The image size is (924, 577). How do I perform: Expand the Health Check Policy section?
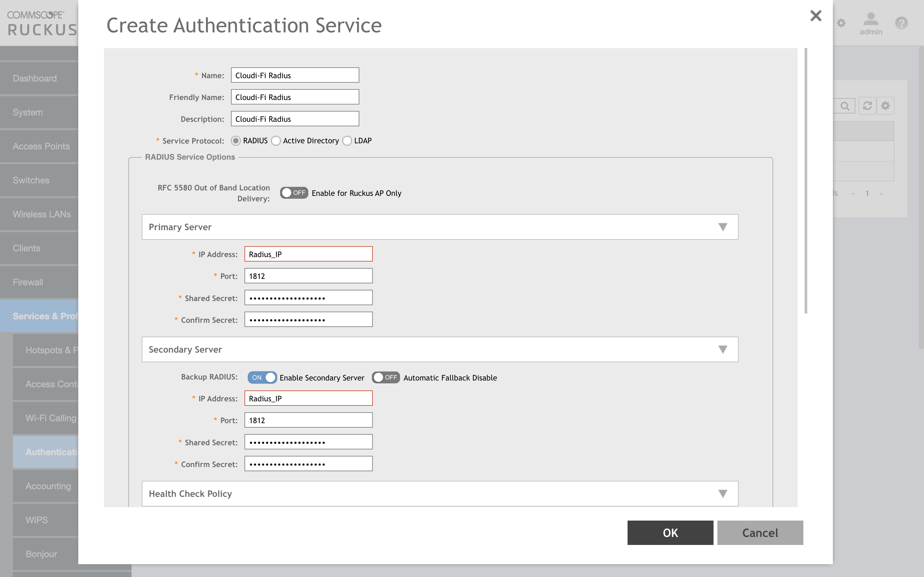pyautogui.click(x=723, y=493)
